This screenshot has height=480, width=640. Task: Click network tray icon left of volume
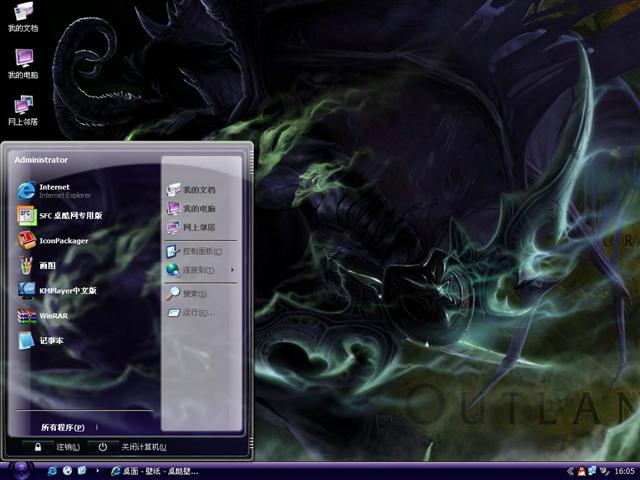tap(592, 471)
